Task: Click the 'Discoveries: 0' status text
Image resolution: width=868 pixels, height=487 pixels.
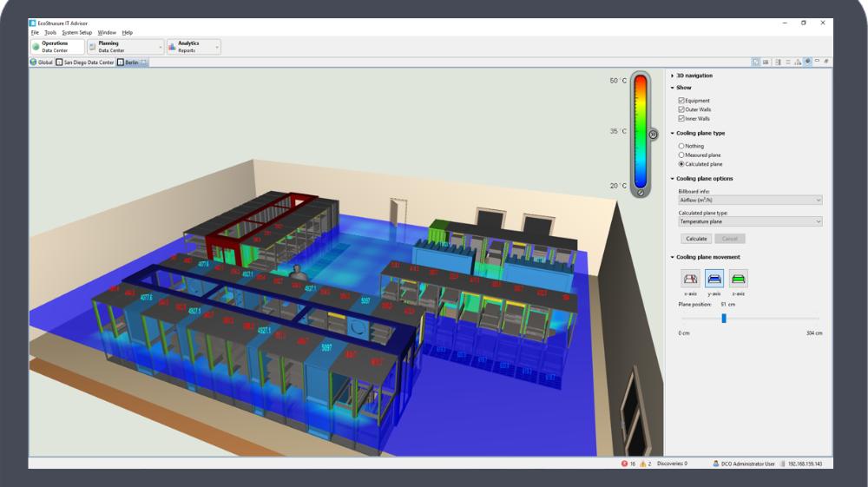Action: tap(672, 464)
